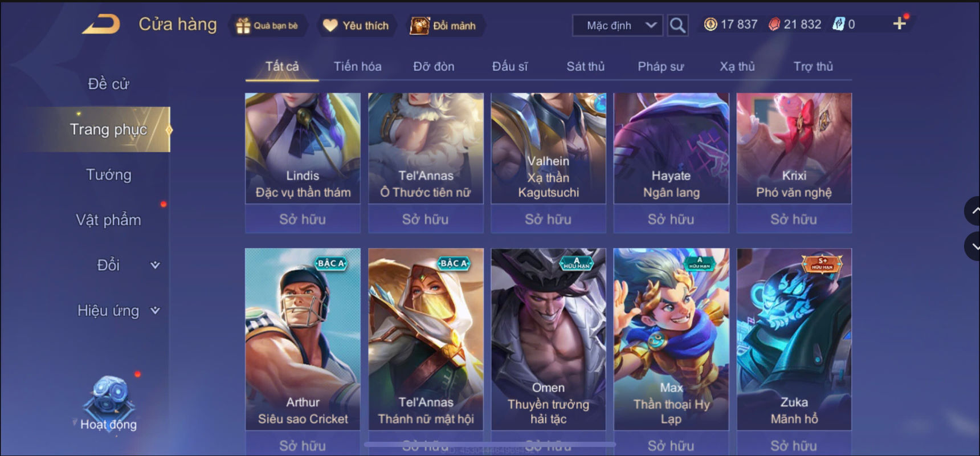The image size is (980, 456).
Task: Open the Hoạt động event icon
Action: 108,403
